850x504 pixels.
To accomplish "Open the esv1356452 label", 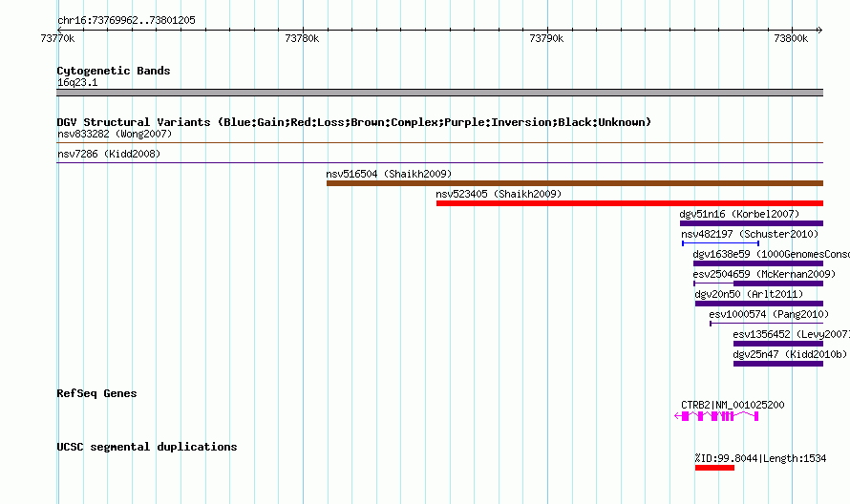I will point(792,334).
